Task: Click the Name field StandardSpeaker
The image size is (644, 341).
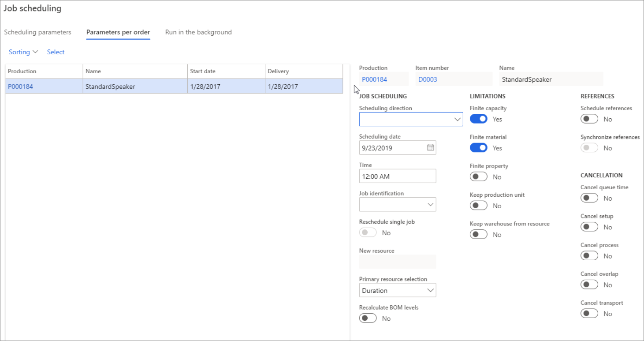Action: (x=551, y=79)
